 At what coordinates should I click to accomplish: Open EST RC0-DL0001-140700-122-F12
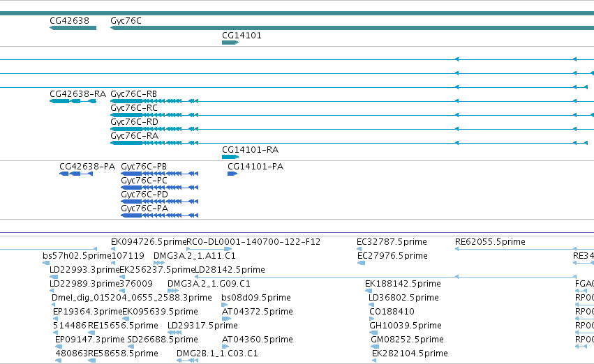(253, 242)
